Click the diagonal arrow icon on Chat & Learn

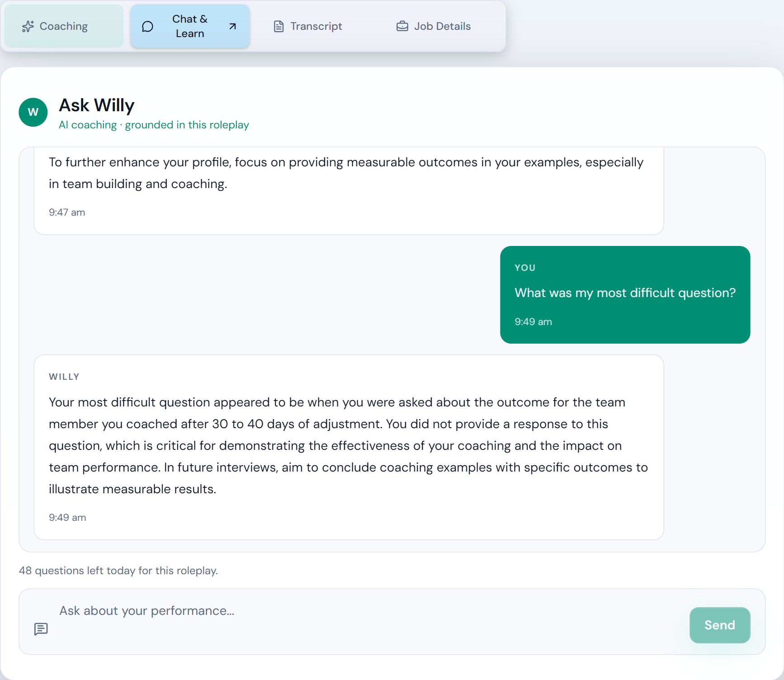click(x=233, y=27)
